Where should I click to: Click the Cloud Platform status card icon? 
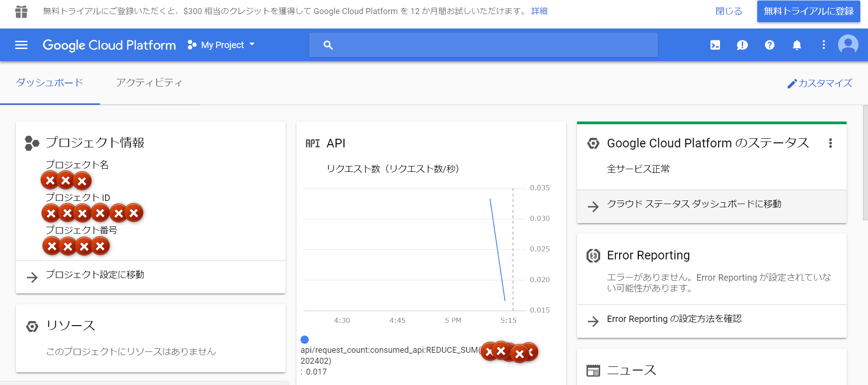point(593,143)
